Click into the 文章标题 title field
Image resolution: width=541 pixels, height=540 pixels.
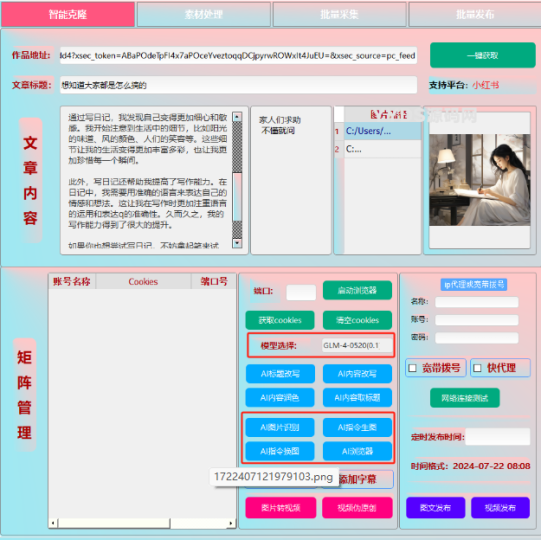[238, 85]
